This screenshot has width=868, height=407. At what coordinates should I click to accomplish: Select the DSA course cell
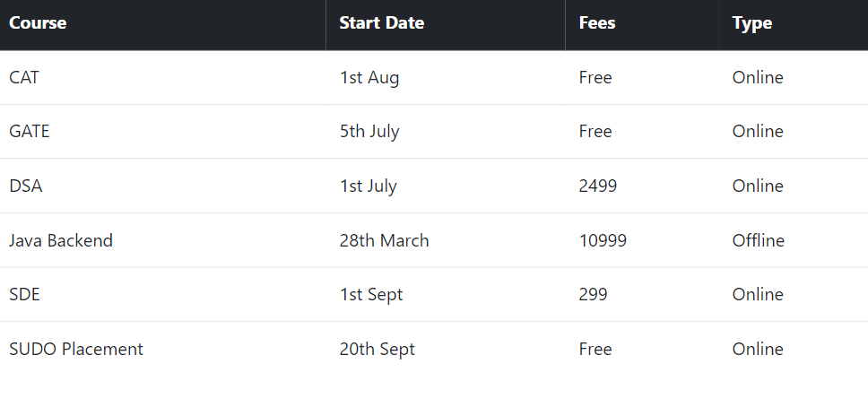[26, 186]
